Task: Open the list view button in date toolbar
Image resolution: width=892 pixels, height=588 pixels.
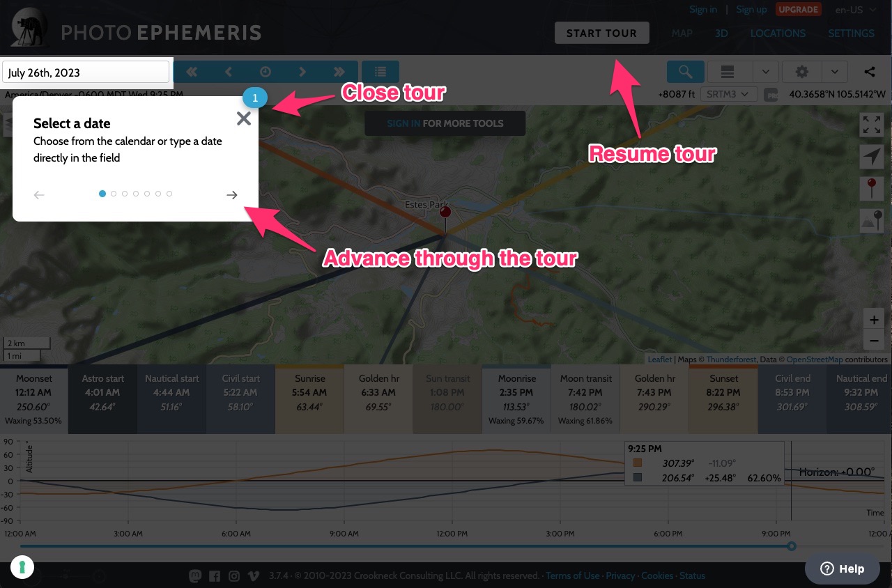Action: pyautogui.click(x=380, y=72)
